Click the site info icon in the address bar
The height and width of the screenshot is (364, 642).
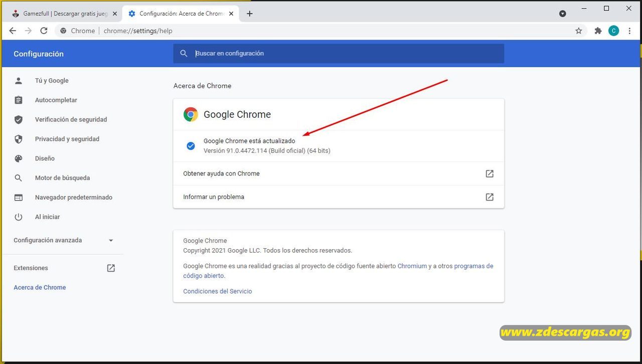pyautogui.click(x=63, y=31)
